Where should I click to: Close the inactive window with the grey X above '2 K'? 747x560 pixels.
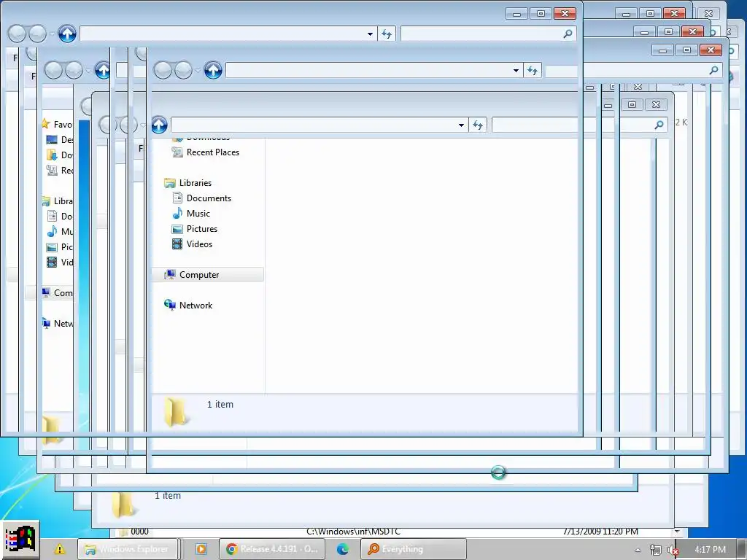(x=656, y=104)
